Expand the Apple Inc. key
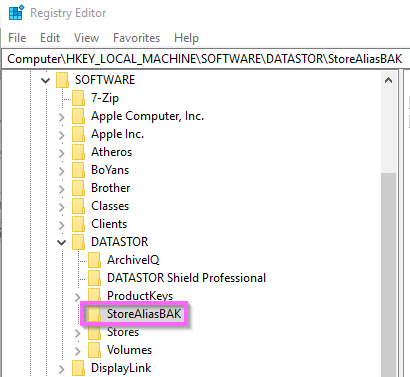Viewport: 410px width, 377px height. click(62, 135)
